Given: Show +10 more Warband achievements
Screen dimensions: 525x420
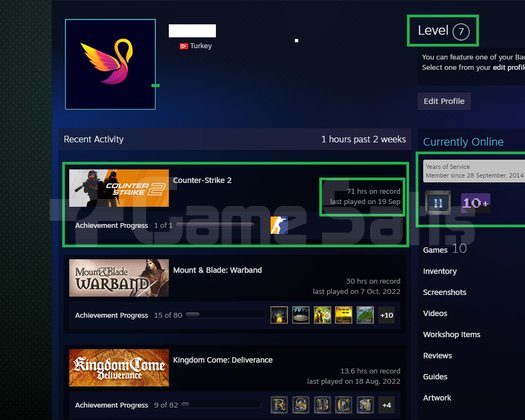Looking at the screenshot, I should pos(386,315).
